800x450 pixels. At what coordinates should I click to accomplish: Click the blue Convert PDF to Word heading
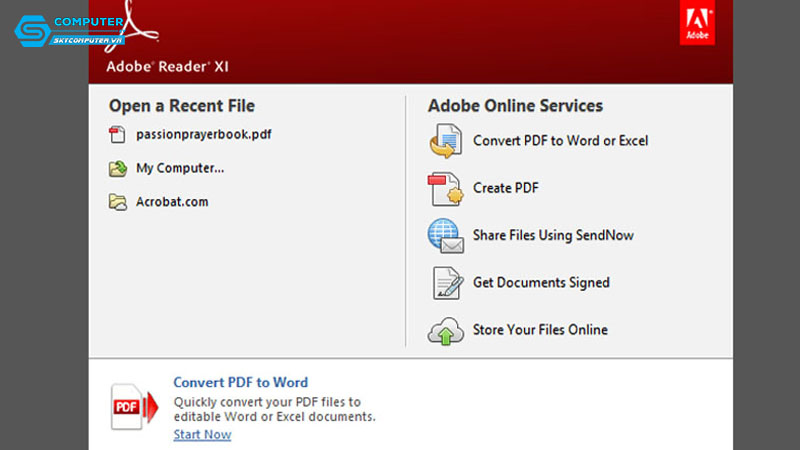(240, 382)
